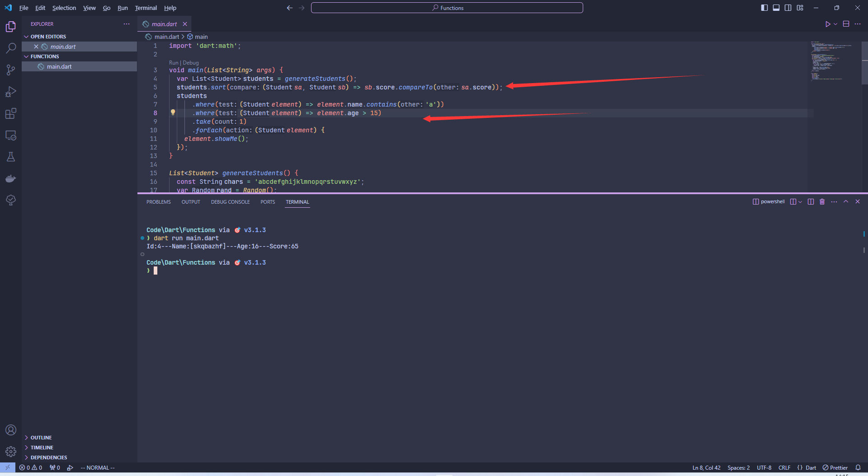The image size is (868, 476).
Task: Open the Explorer view in activity bar
Action: [x=11, y=27]
